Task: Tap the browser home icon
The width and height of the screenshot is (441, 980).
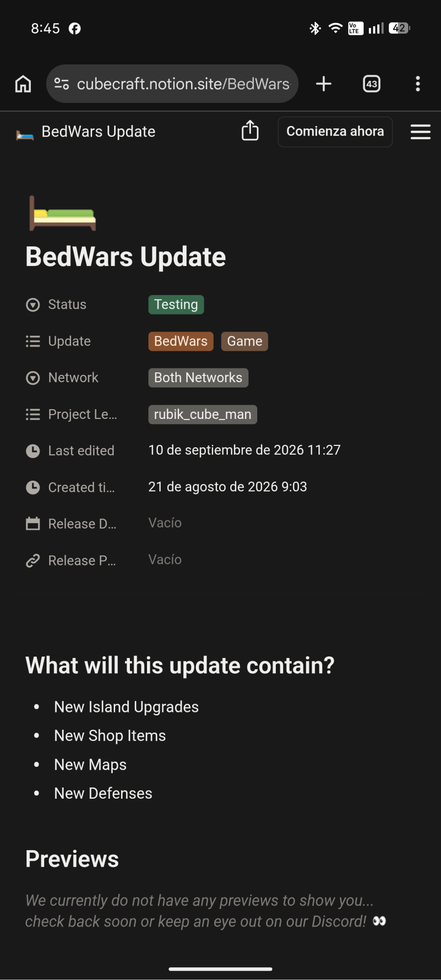Action: point(23,84)
